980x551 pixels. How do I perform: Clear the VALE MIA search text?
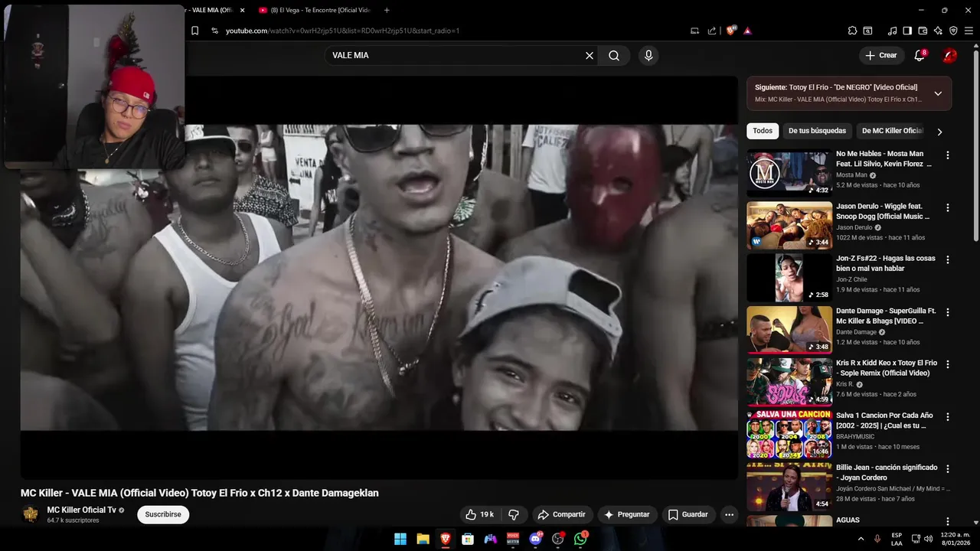coord(590,55)
